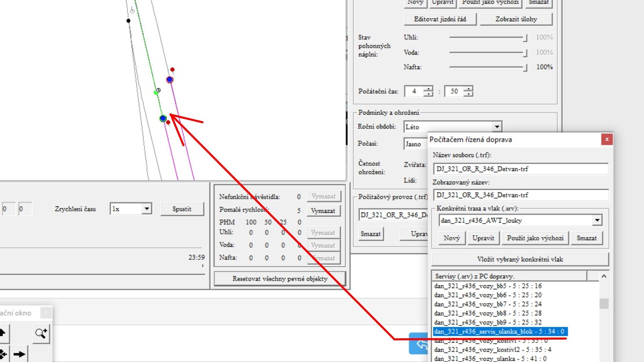Select dan_321_r436_vozy_kostivl2 list entry
The image size is (644, 362).
492,349
